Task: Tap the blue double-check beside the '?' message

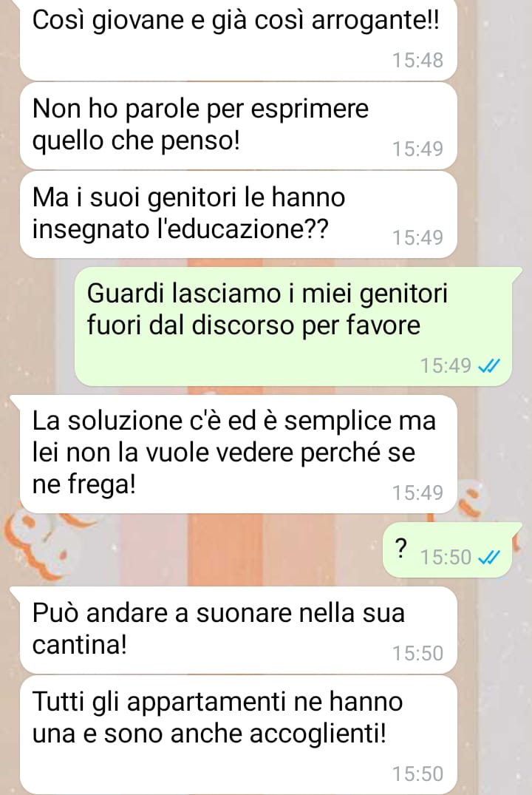Action: 489,557
